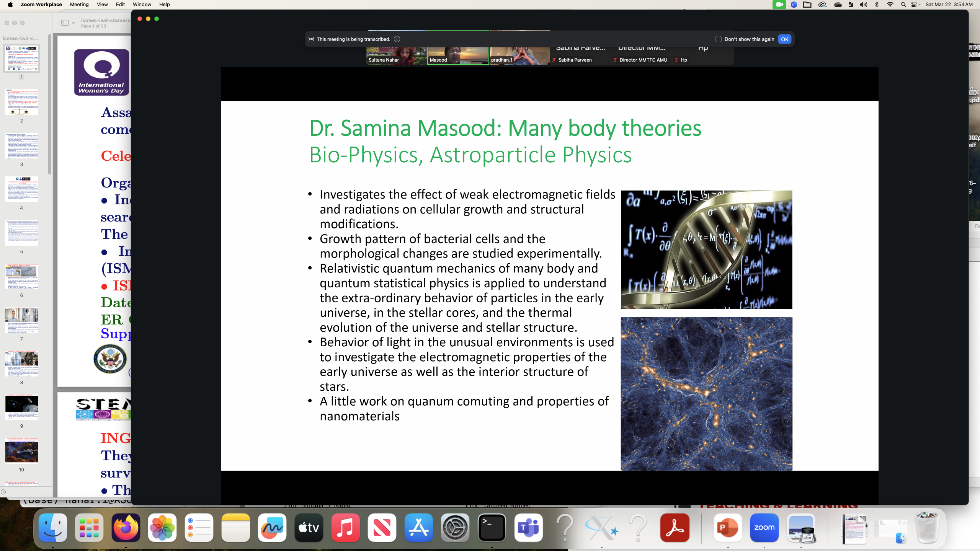Open the Wi-Fi status menu
This screenshot has width=980, height=551.
click(x=890, y=5)
